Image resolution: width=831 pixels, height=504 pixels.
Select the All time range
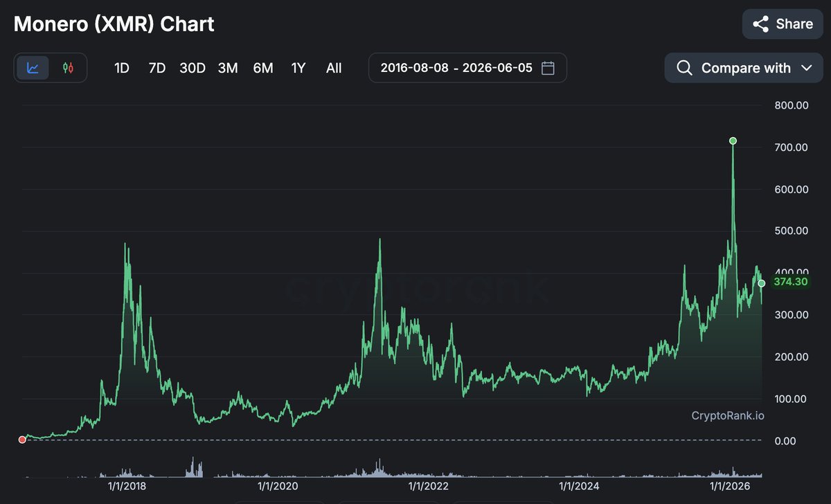click(x=334, y=68)
